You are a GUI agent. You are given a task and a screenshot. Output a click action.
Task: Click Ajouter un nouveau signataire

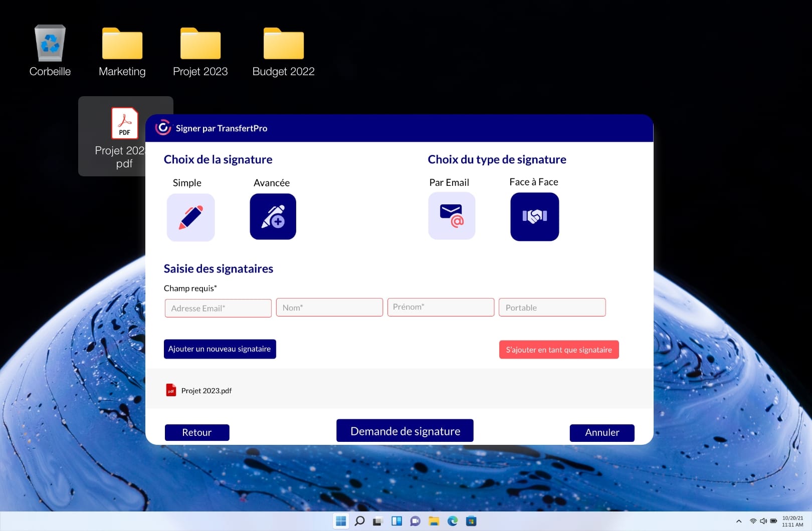(x=220, y=349)
